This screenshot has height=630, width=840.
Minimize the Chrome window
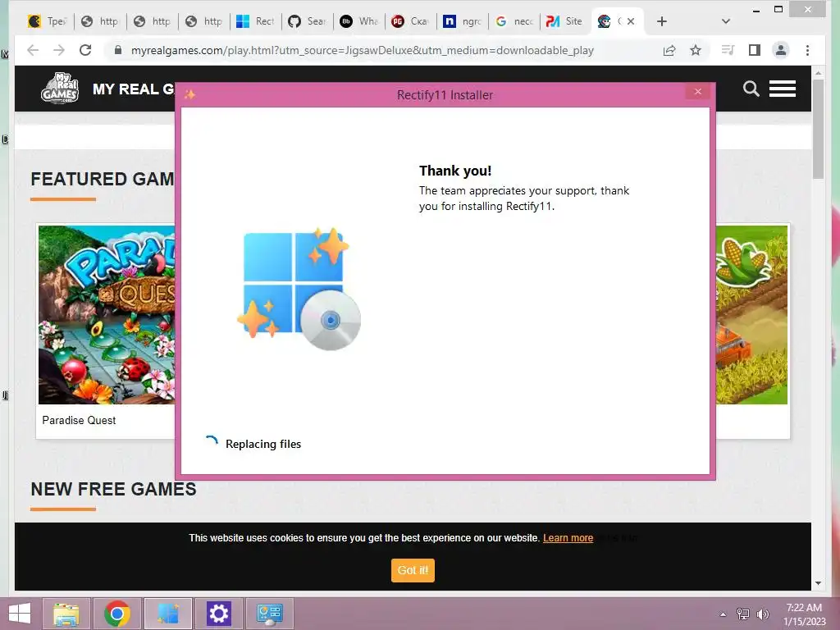pos(756,10)
